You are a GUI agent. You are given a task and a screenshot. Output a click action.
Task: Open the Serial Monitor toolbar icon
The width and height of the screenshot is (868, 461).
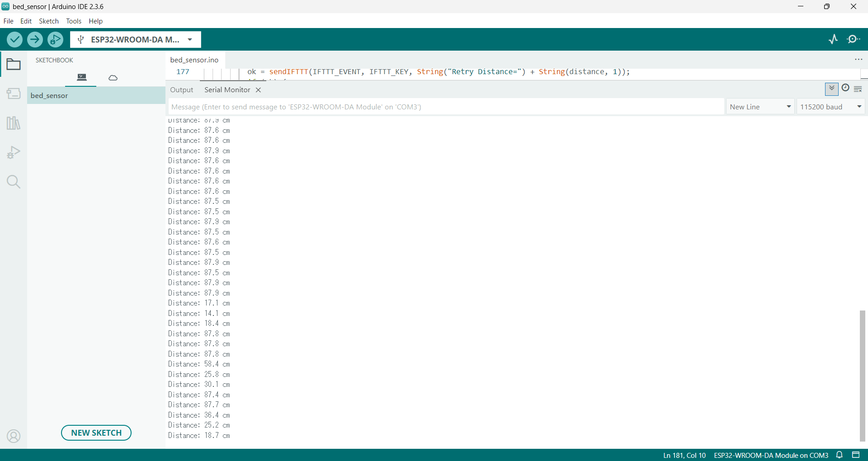click(854, 39)
